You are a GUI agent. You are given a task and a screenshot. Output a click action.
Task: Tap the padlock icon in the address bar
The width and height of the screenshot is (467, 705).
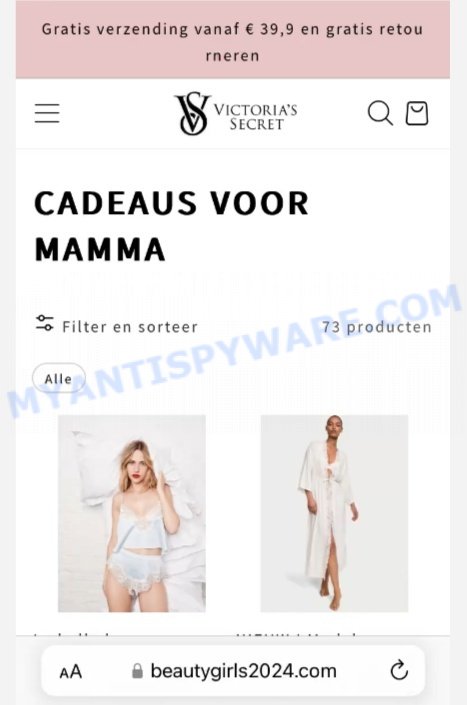pyautogui.click(x=137, y=671)
